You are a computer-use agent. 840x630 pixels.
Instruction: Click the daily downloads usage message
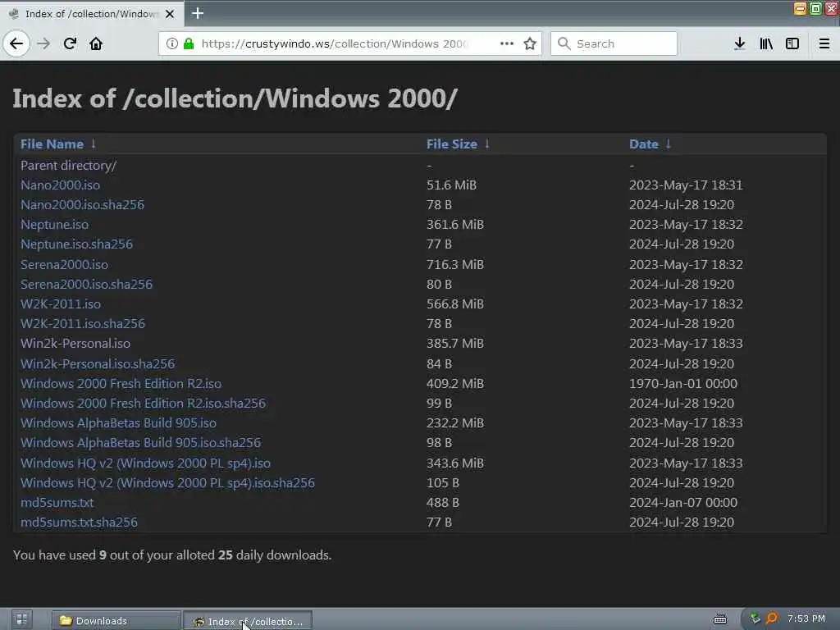click(172, 555)
